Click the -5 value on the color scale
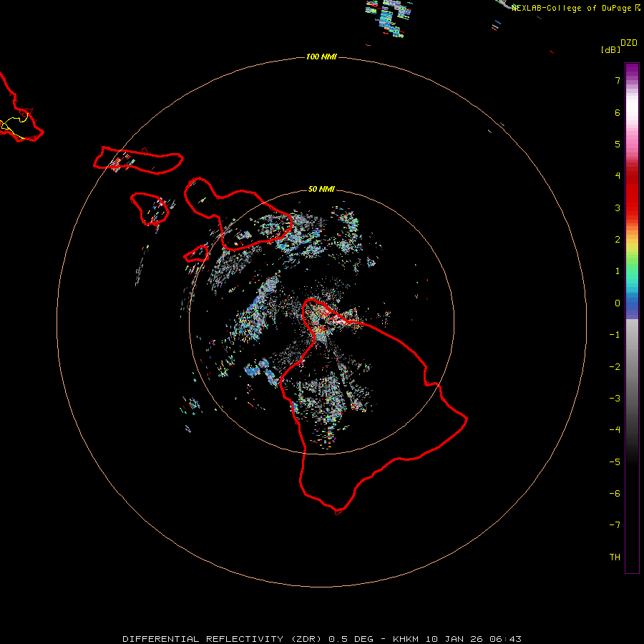The width and height of the screenshot is (644, 644). [x=615, y=462]
